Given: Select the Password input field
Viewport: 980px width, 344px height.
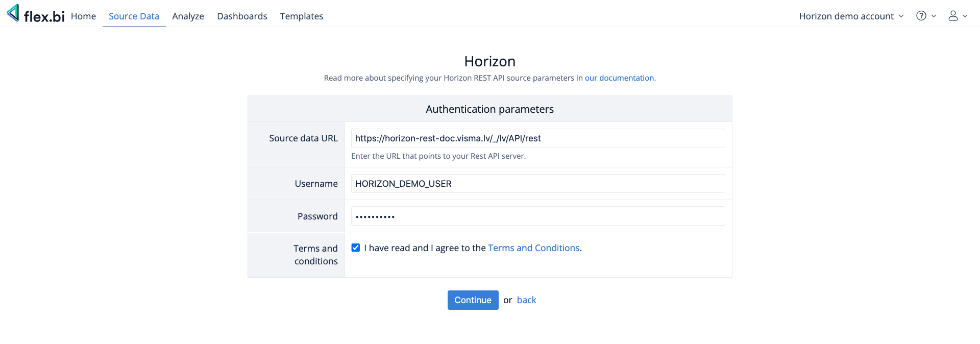Looking at the screenshot, I should click(537, 216).
